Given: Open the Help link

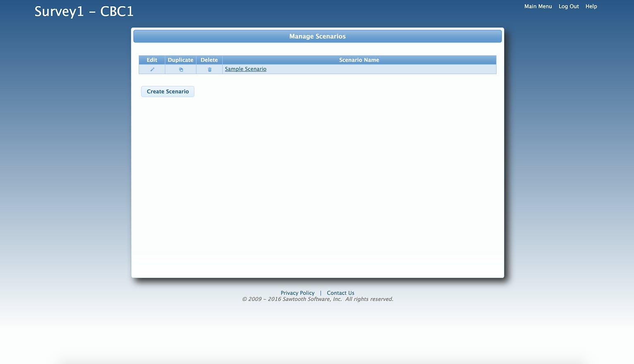Looking at the screenshot, I should click(591, 6).
